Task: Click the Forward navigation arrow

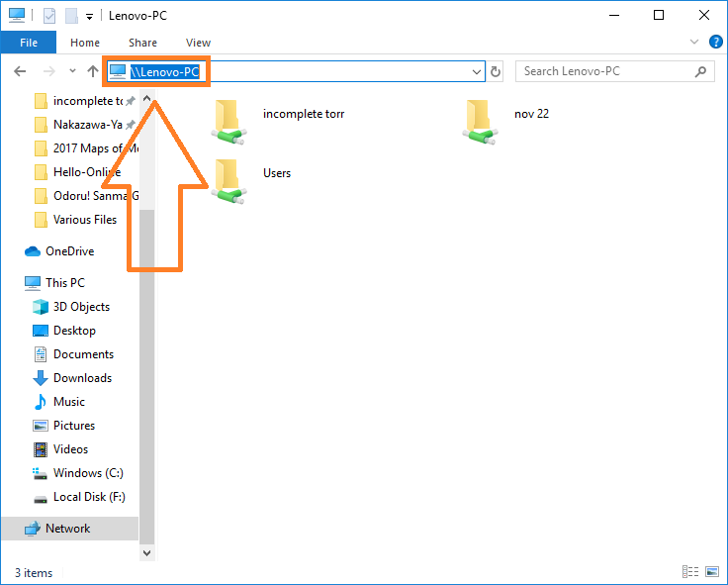Action: (48, 71)
